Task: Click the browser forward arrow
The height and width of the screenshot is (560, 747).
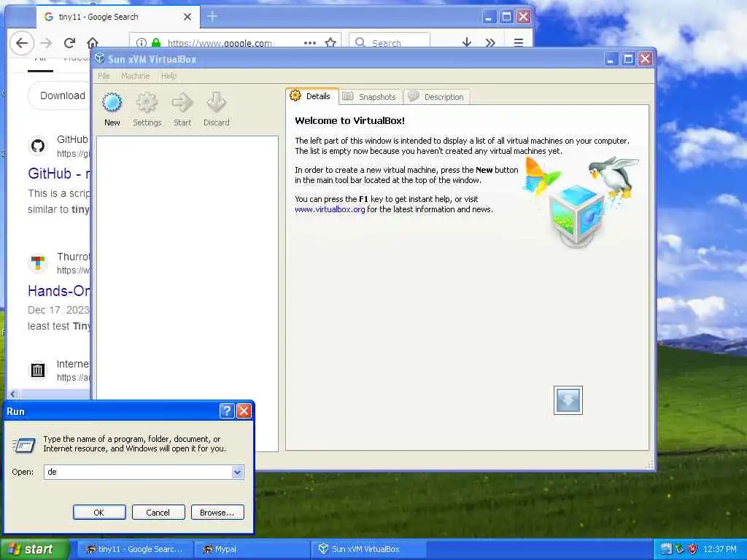Action: point(46,43)
